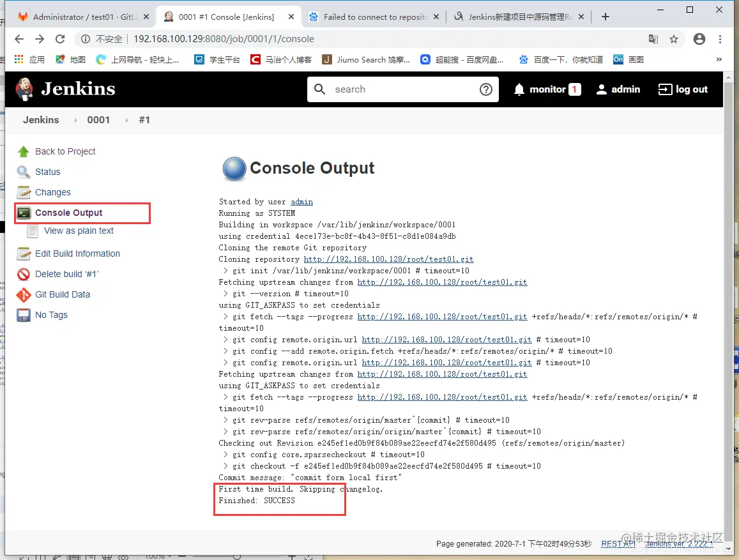
Task: Show more bookmarks with overflow chevron
Action: coord(719,59)
